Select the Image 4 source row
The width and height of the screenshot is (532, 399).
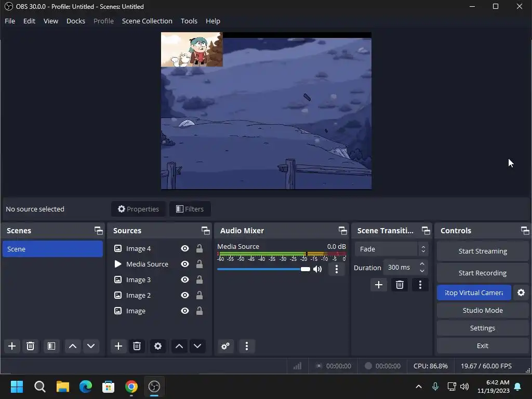point(159,249)
